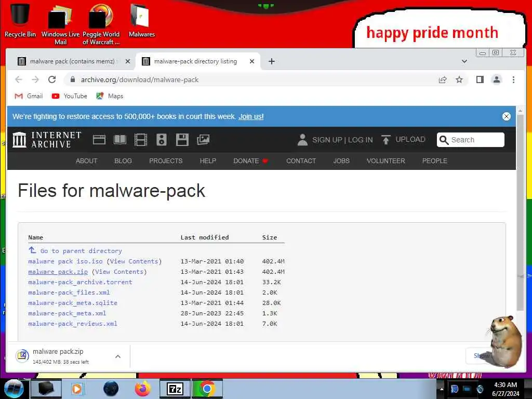Open the Texts book icon
Image resolution: width=532 pixels, height=399 pixels.
(x=120, y=140)
